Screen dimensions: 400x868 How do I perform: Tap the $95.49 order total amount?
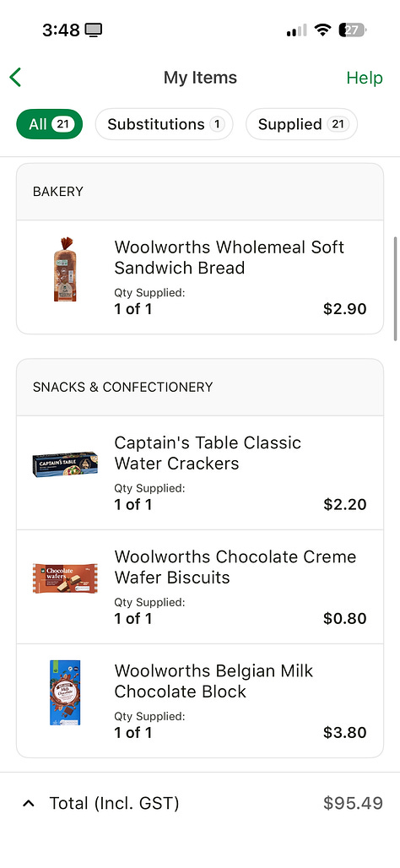(x=353, y=803)
